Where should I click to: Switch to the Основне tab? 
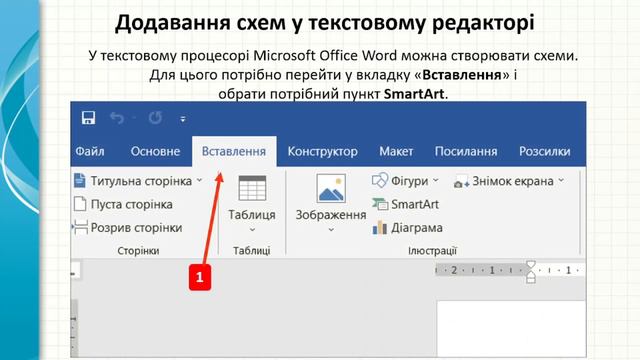click(x=156, y=151)
